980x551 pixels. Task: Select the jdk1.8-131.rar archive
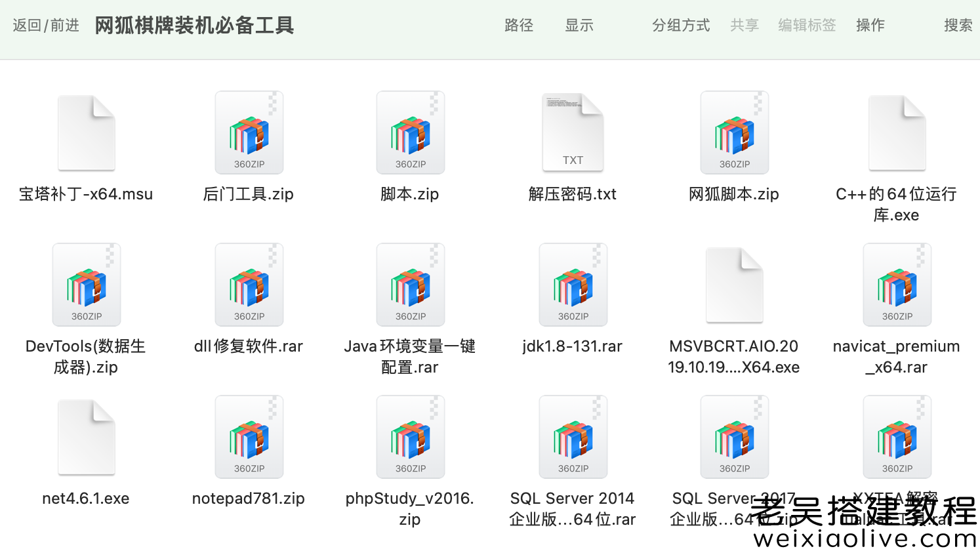573,284
